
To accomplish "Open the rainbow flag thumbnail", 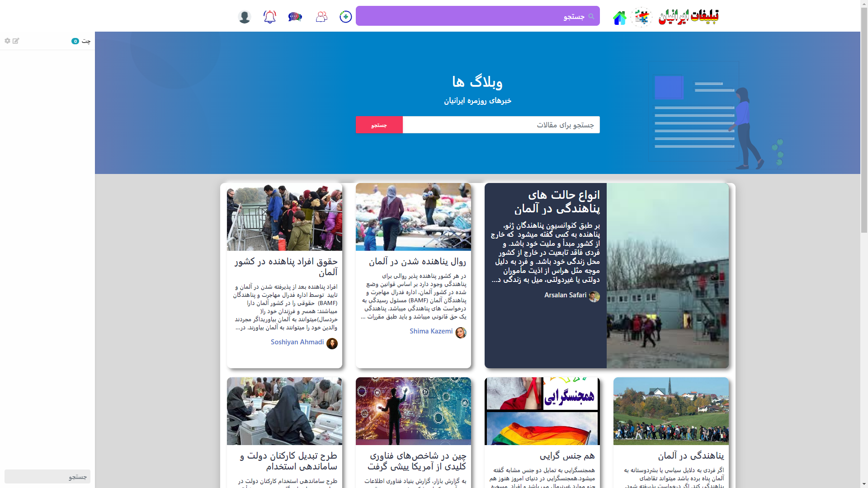I will click(x=542, y=411).
